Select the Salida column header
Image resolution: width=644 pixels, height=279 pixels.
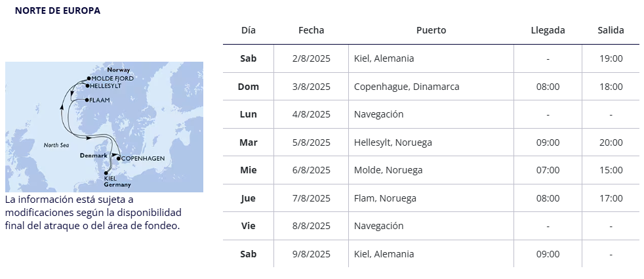611,30
